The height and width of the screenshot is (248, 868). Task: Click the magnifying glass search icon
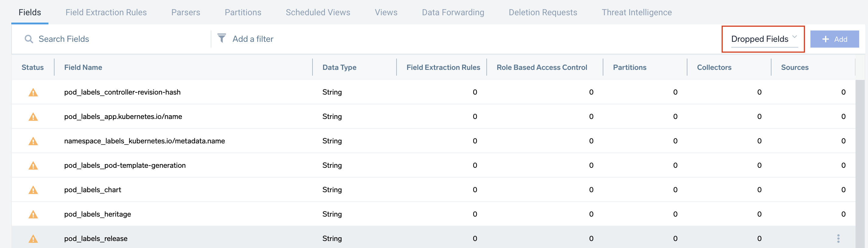coord(29,39)
